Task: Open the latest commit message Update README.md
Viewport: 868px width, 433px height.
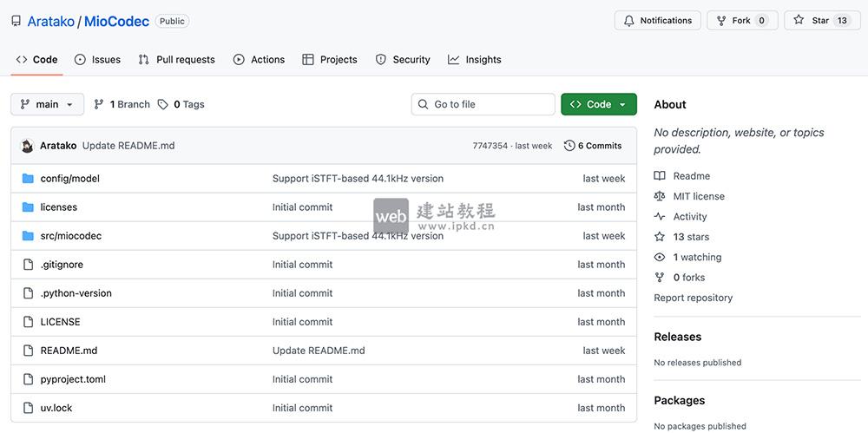Action: click(128, 146)
